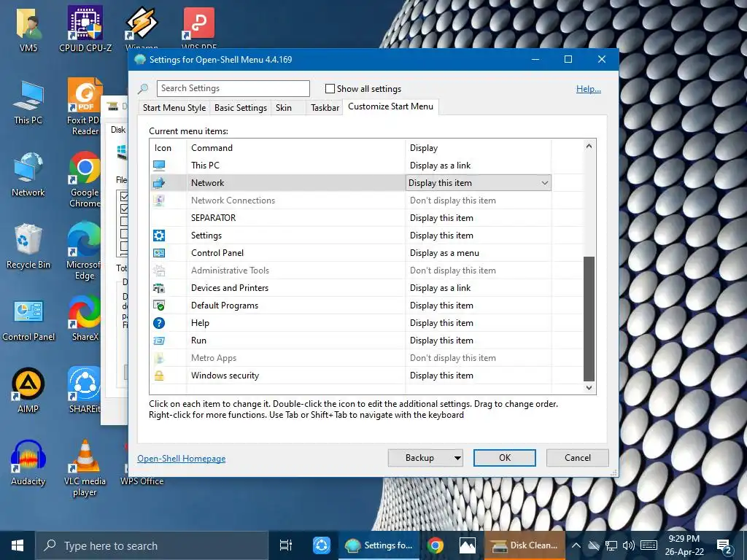Screen dimensions: 747x560
Task: Select the Customize Start Menu tab
Action: coord(391,106)
